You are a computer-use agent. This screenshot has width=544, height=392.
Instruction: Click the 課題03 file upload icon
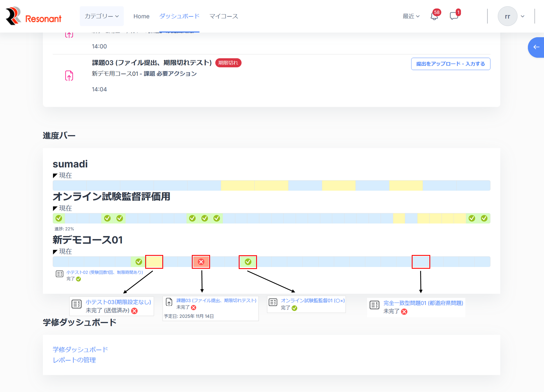tap(69, 76)
